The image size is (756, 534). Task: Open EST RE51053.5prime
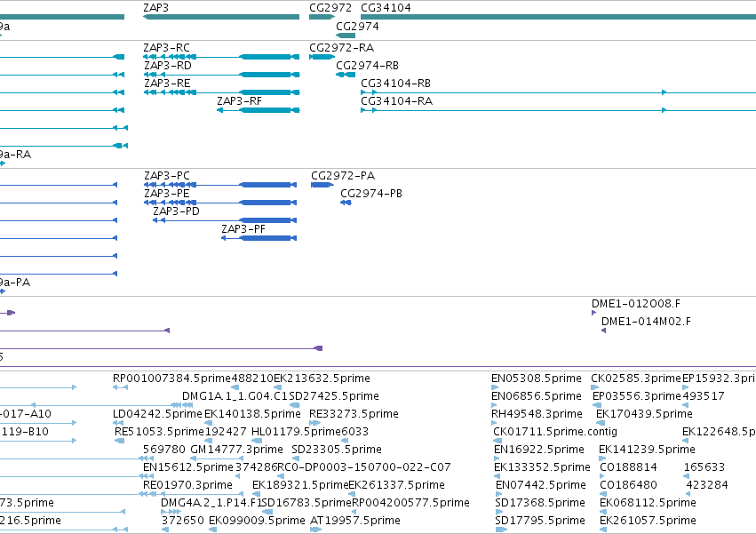pos(160,432)
